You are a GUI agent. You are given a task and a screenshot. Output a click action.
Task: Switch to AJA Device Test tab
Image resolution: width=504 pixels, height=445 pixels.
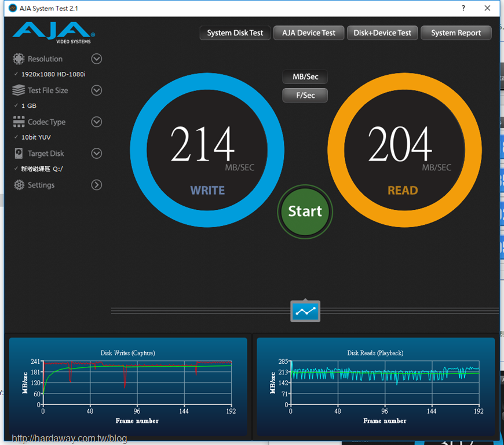[x=309, y=33]
